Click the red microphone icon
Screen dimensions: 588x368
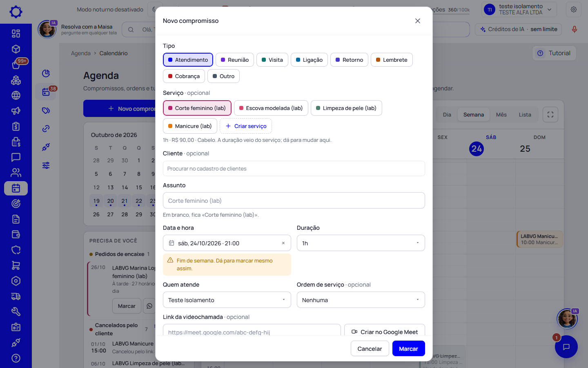point(575,29)
